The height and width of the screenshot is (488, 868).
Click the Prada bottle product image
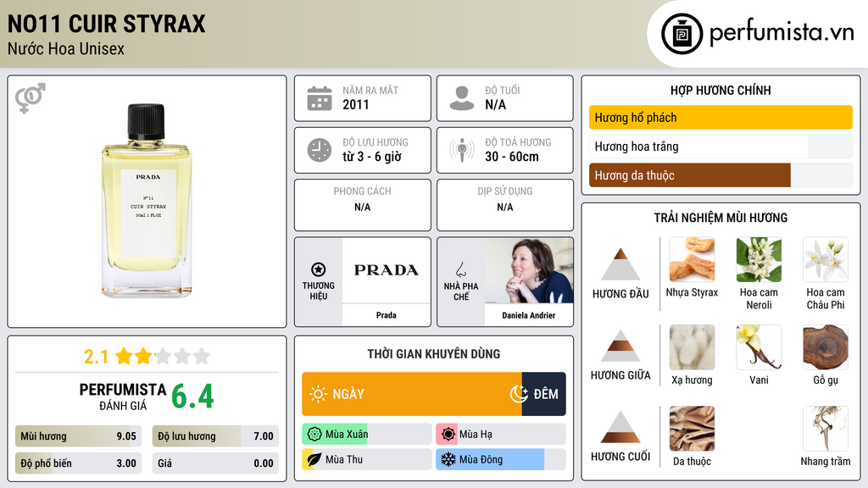[x=147, y=202]
